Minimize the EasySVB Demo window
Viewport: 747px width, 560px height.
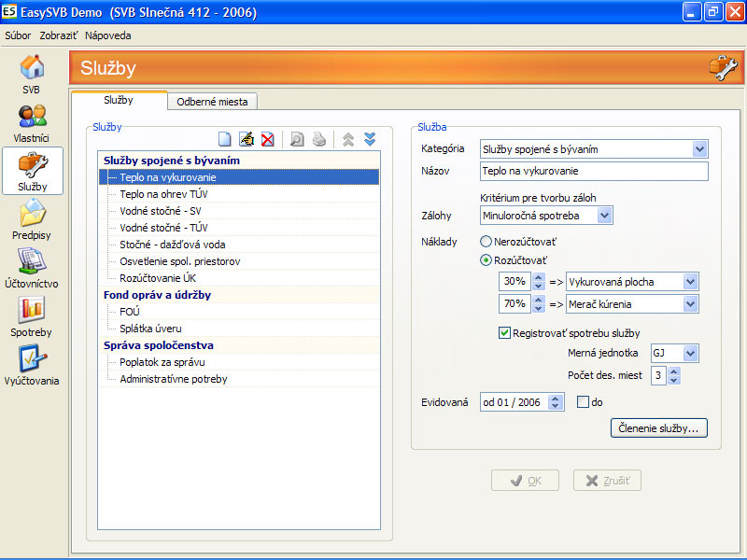691,11
